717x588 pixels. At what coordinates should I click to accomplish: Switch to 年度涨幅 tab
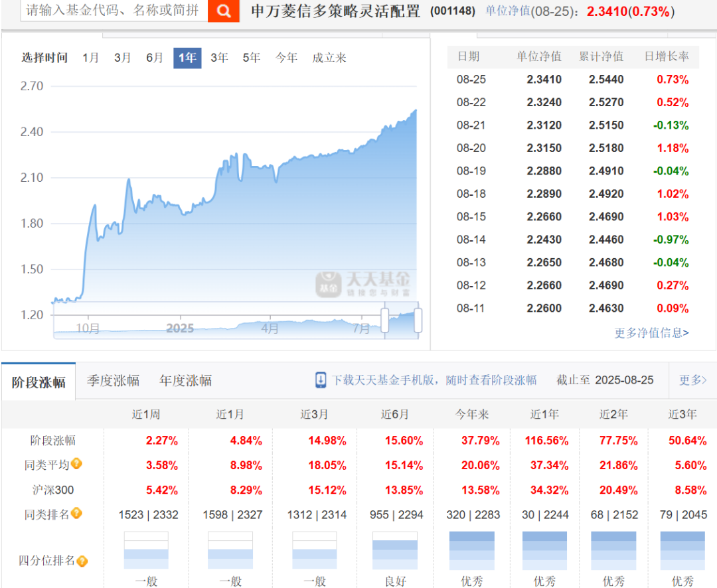(x=186, y=380)
